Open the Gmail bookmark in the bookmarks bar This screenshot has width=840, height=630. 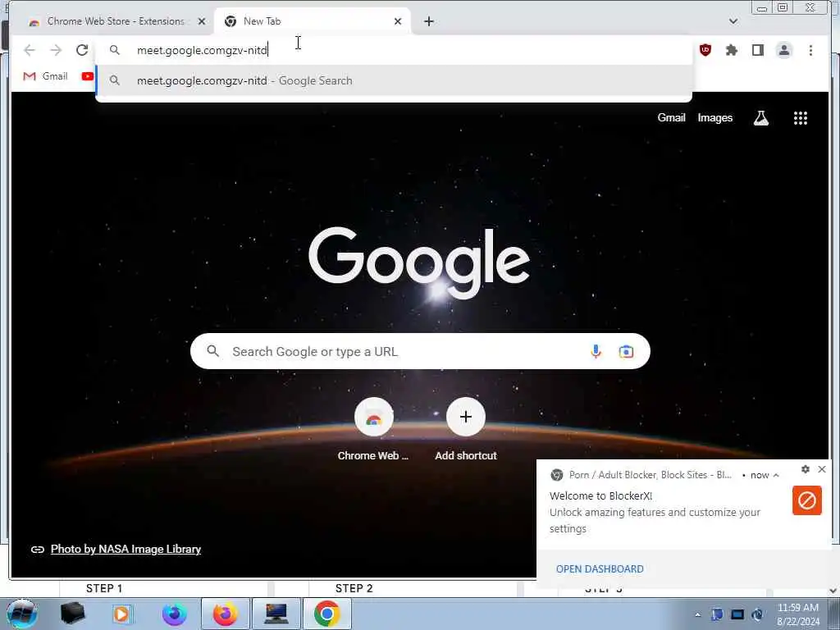point(46,76)
